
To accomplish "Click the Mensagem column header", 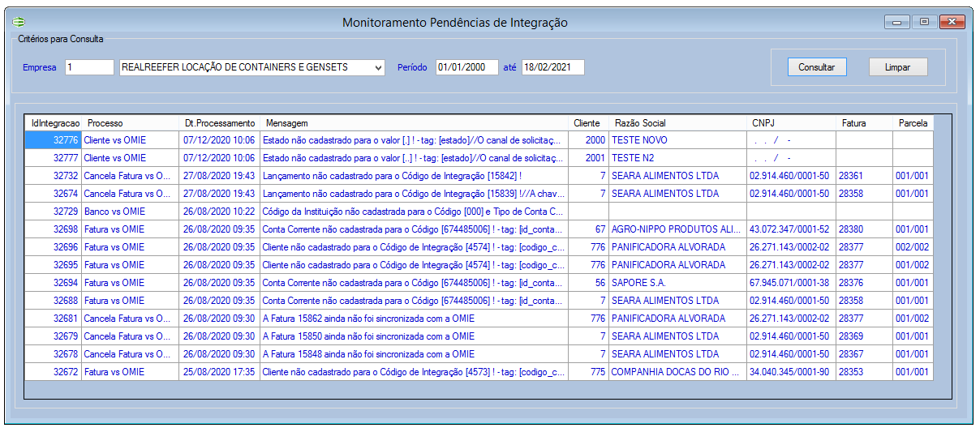I will point(415,123).
